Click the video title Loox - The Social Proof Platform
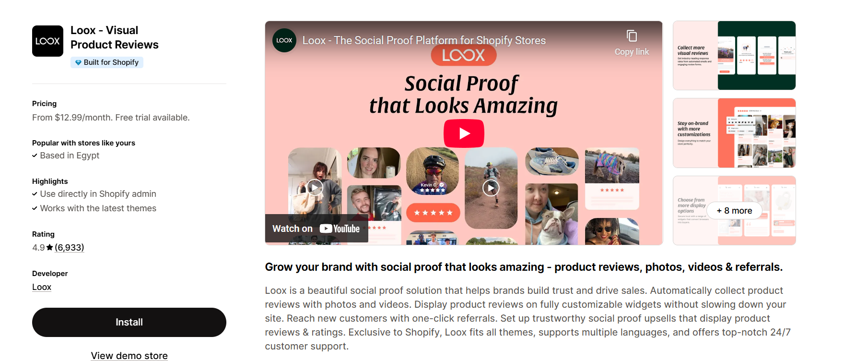This screenshot has width=868, height=361. (x=424, y=40)
